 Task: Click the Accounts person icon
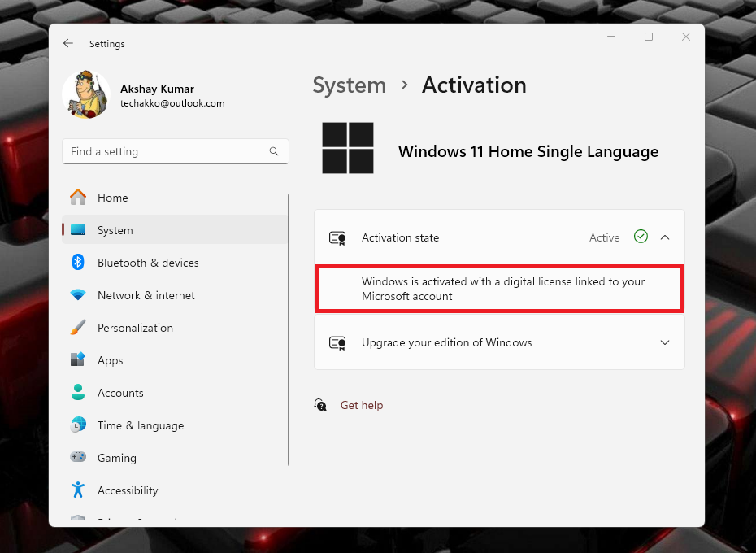click(x=78, y=393)
